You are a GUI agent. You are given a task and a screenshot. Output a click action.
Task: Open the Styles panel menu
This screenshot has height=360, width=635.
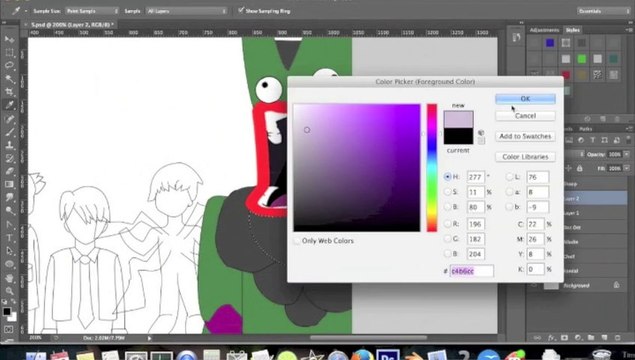tap(629, 30)
